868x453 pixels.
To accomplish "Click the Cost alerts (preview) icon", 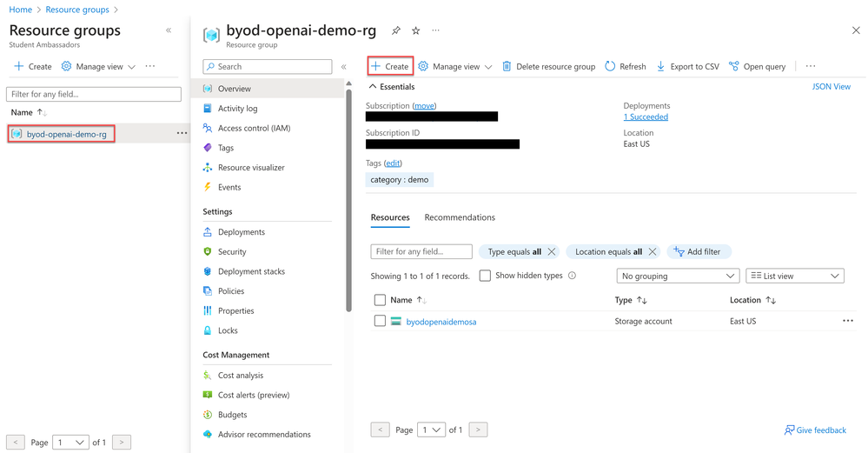I will tap(208, 395).
